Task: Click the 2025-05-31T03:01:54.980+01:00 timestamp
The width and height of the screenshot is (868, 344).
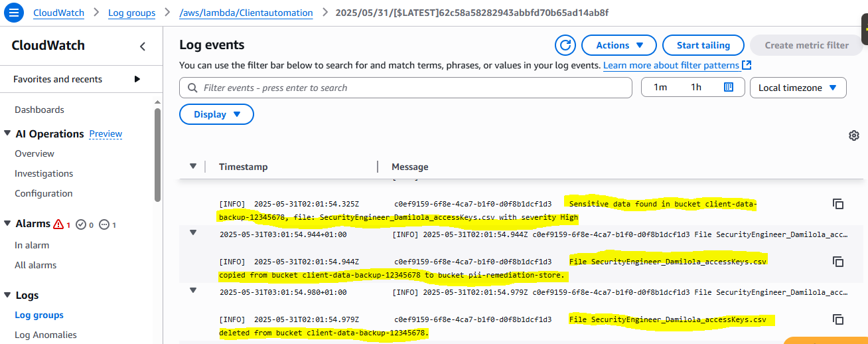Action: 283,292
